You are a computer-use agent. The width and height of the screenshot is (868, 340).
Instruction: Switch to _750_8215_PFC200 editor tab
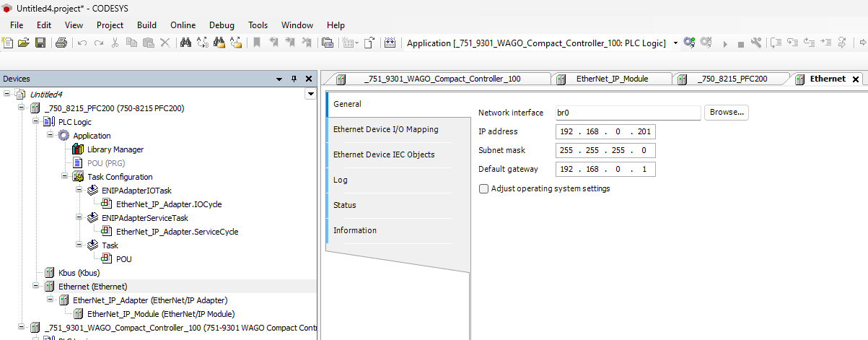[732, 79]
